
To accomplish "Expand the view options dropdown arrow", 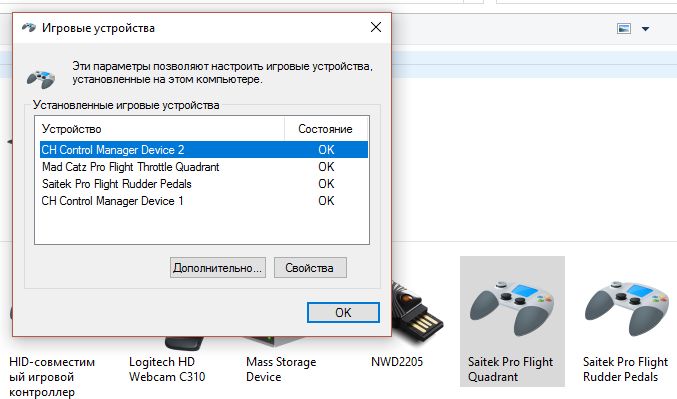I will [x=645, y=29].
